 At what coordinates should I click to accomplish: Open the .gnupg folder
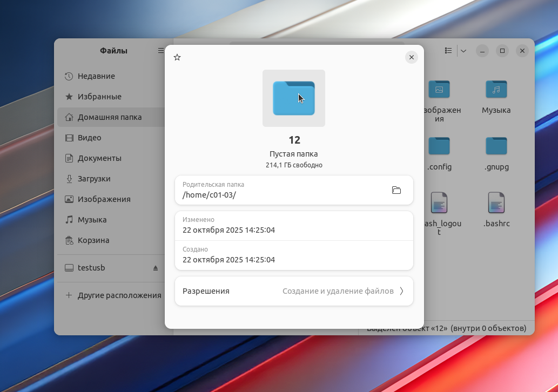tap(496, 146)
